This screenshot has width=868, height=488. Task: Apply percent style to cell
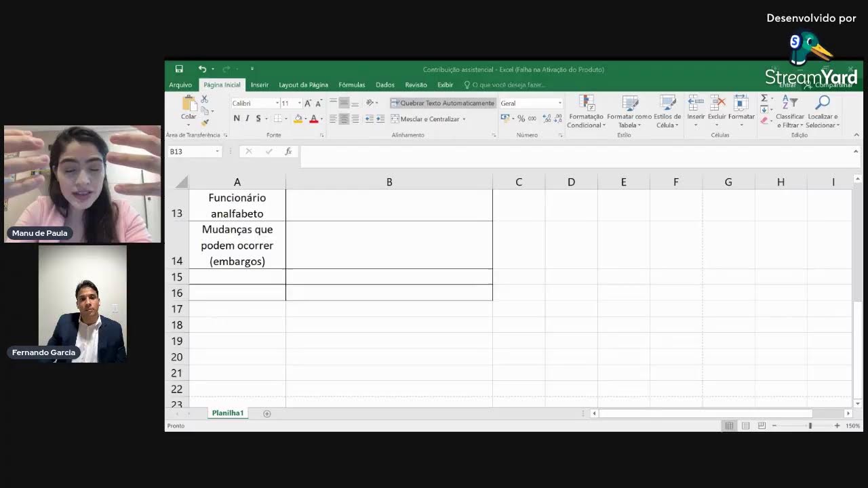coord(521,119)
